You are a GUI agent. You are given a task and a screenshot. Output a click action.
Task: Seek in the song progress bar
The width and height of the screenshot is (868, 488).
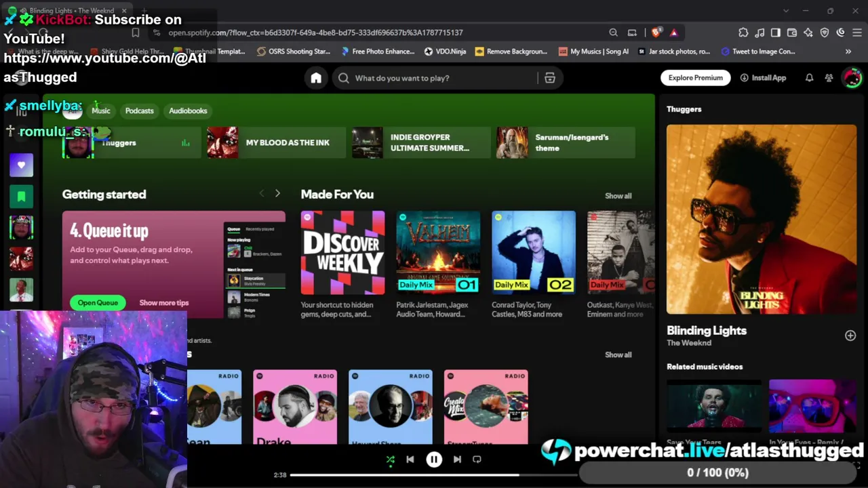(434, 475)
